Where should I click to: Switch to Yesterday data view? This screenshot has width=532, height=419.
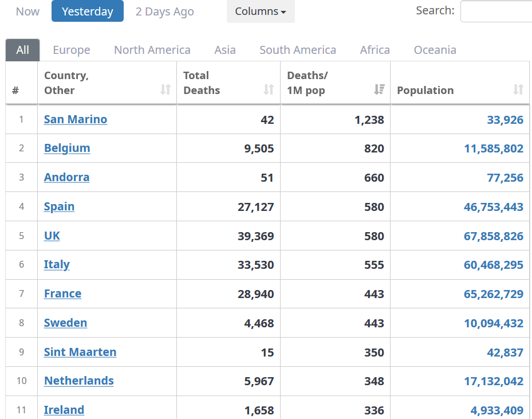[88, 11]
